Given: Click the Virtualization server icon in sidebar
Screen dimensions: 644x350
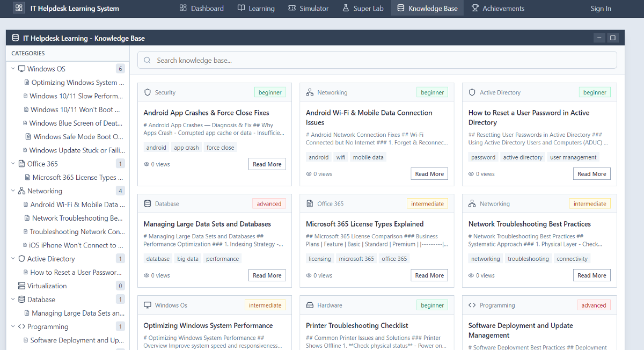Looking at the screenshot, I should tap(21, 286).
